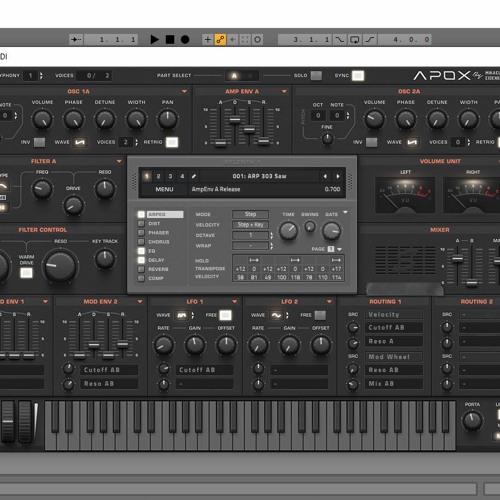This screenshot has height=500, width=500.
Task: Select preset part tab 2
Action: (159, 176)
